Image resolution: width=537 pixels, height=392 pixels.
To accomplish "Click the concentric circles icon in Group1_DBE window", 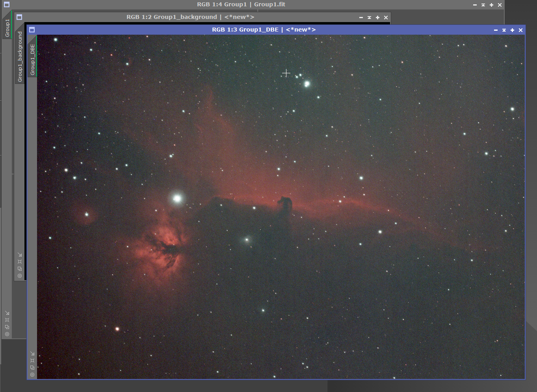I will pyautogui.click(x=32, y=375).
